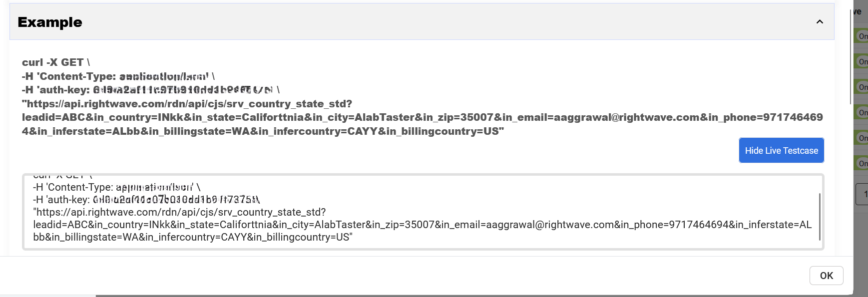Click the live testcase text area scrollbar

tap(820, 217)
